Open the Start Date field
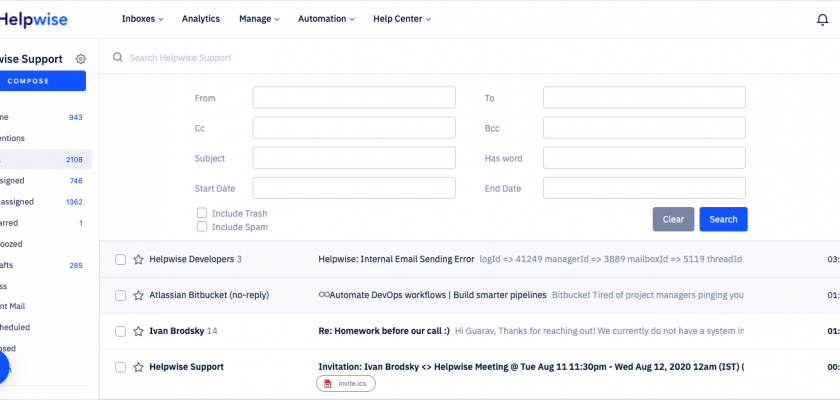840x400 pixels. 354,188
